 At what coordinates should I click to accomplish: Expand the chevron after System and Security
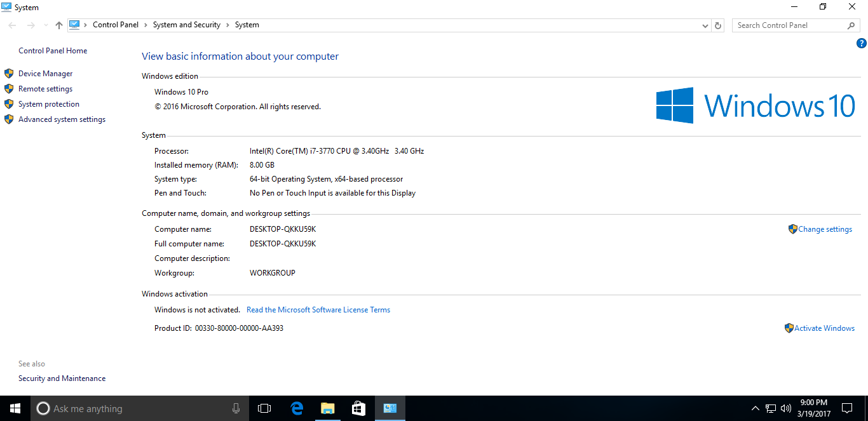(227, 25)
